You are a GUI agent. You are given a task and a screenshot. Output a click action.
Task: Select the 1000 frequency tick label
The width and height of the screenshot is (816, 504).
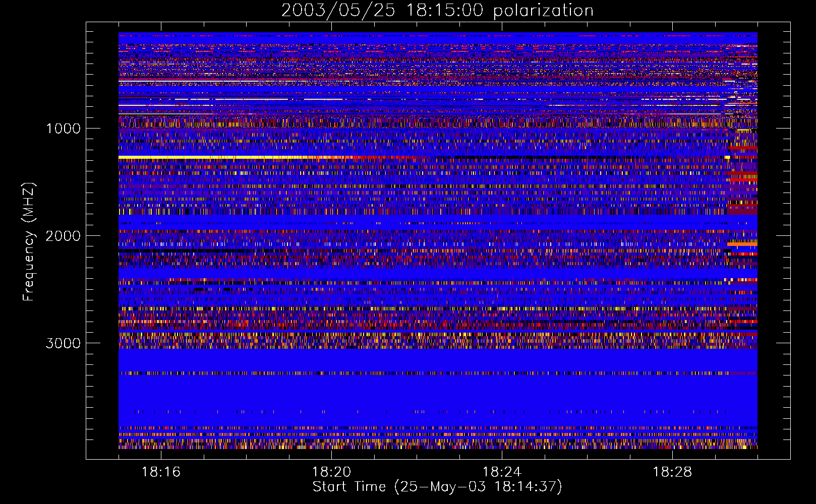click(63, 129)
